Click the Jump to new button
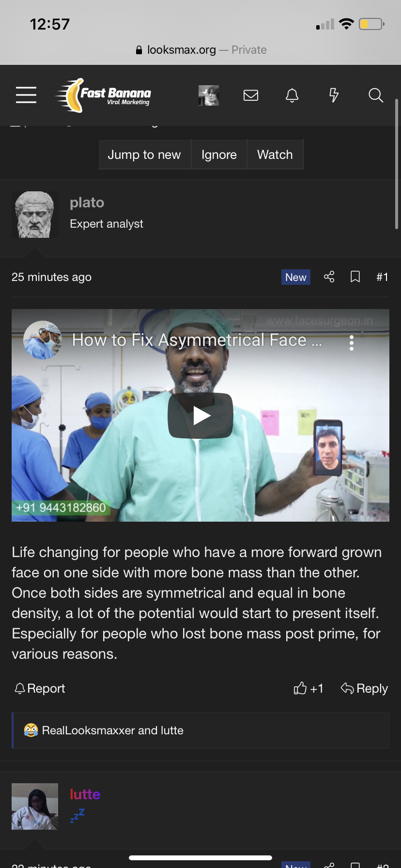The image size is (401, 868). click(x=144, y=155)
